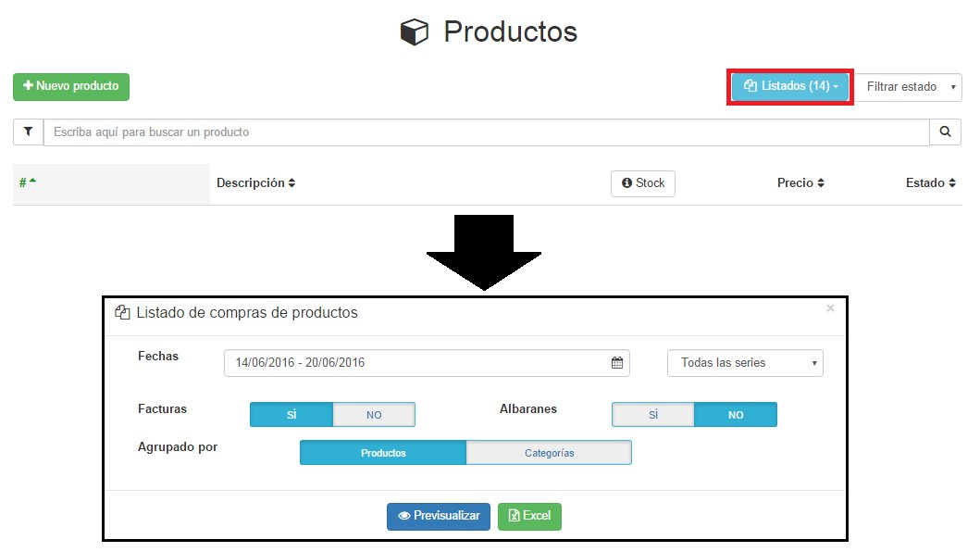This screenshot has width=980, height=552.
Task: Focus the product search field
Action: [x=486, y=132]
